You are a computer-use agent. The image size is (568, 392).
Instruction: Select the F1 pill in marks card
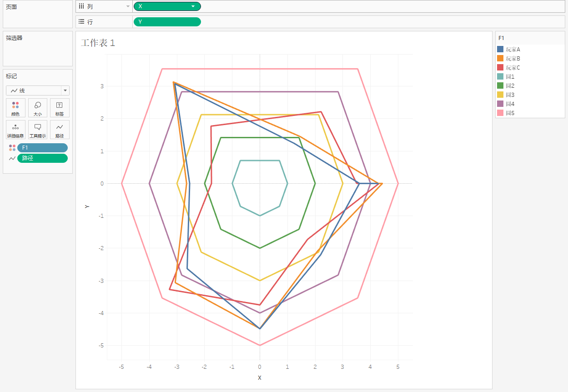tap(42, 148)
